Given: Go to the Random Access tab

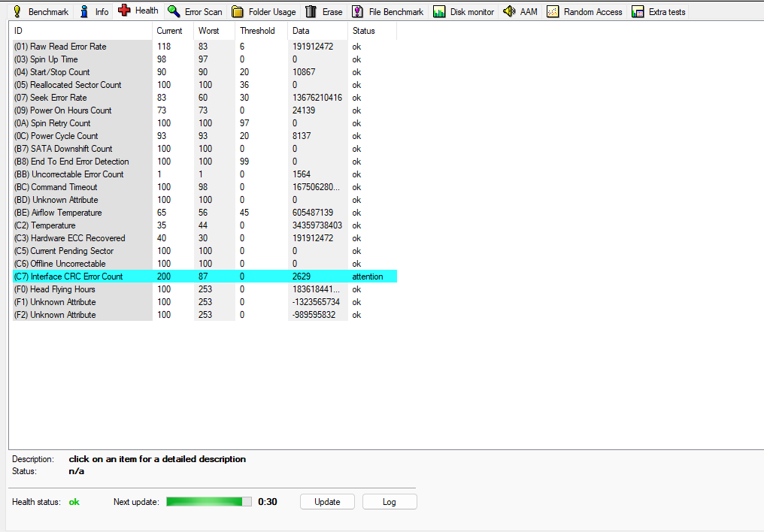Looking at the screenshot, I should [x=585, y=12].
